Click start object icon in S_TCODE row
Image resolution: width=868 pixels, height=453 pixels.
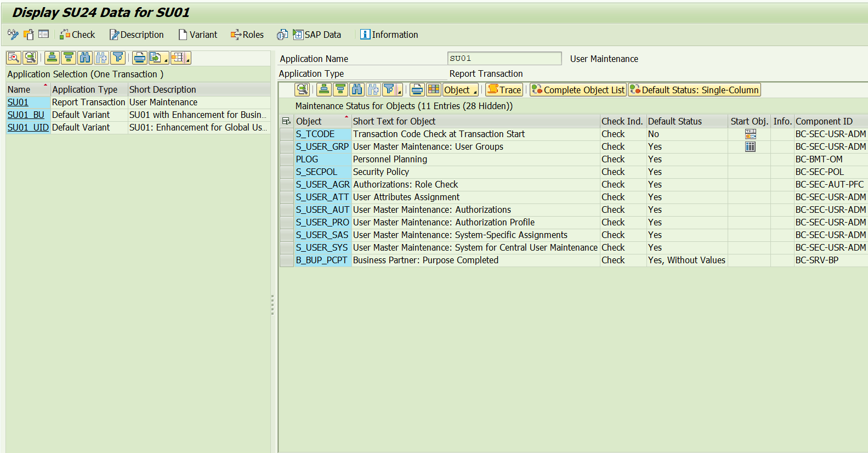click(x=750, y=134)
